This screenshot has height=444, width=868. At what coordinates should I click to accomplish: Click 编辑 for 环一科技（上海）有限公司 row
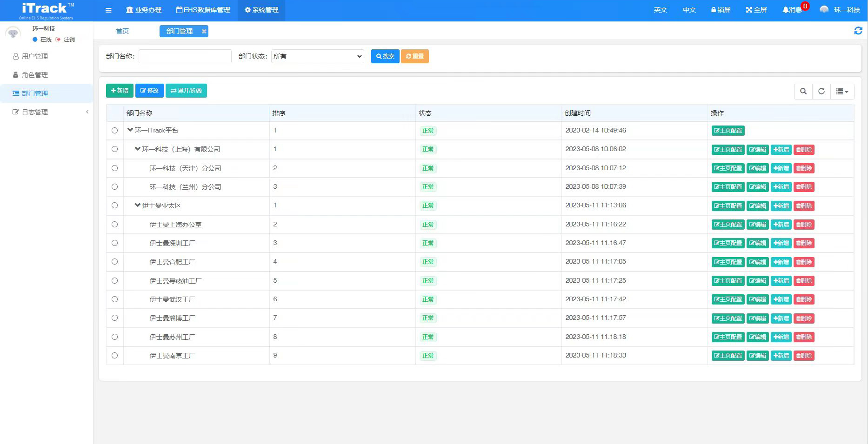point(758,150)
